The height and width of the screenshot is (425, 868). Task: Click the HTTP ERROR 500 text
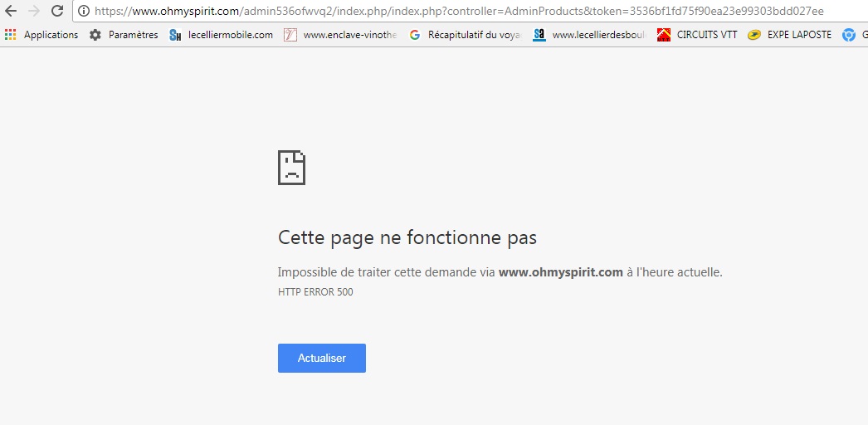point(315,291)
